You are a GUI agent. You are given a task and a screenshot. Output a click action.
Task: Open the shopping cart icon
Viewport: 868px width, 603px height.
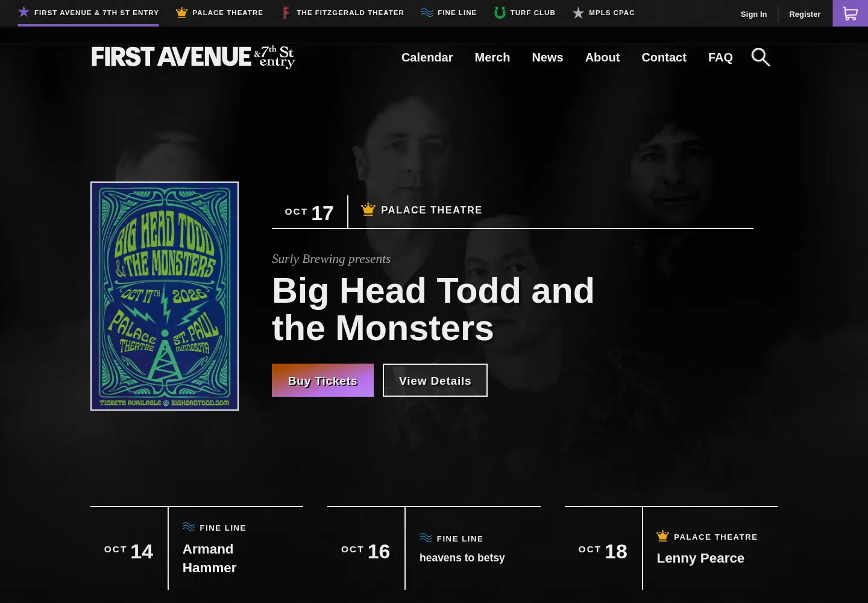[x=850, y=13]
